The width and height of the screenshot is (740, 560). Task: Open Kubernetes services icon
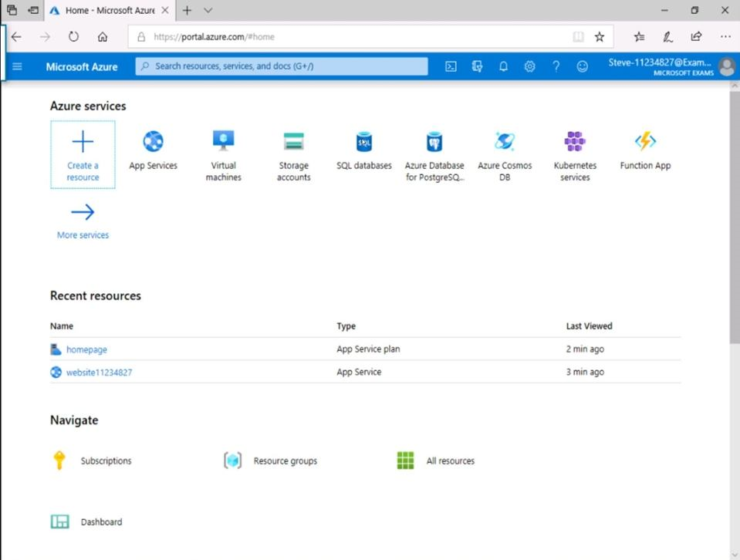pos(575,155)
